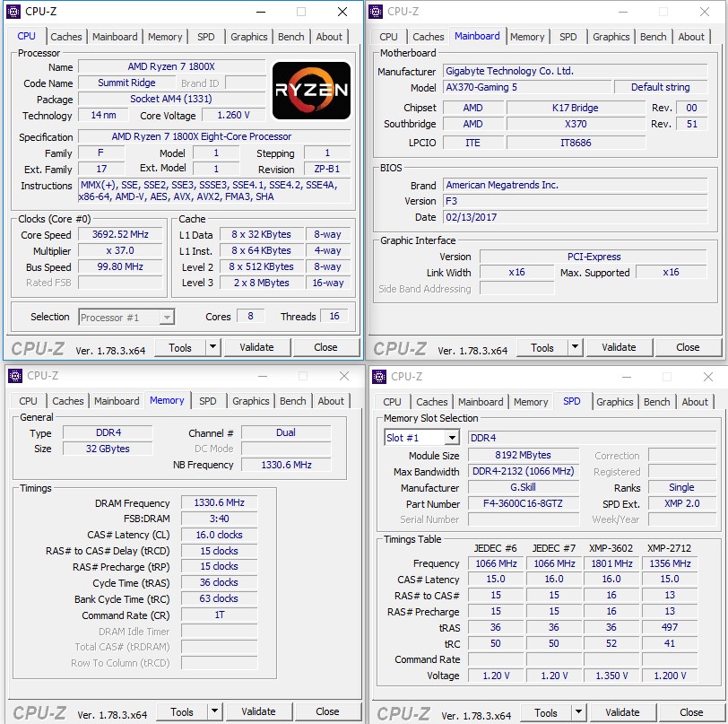Minimize the top-right Mainboard window
The height and width of the screenshot is (724, 728).
coord(620,12)
